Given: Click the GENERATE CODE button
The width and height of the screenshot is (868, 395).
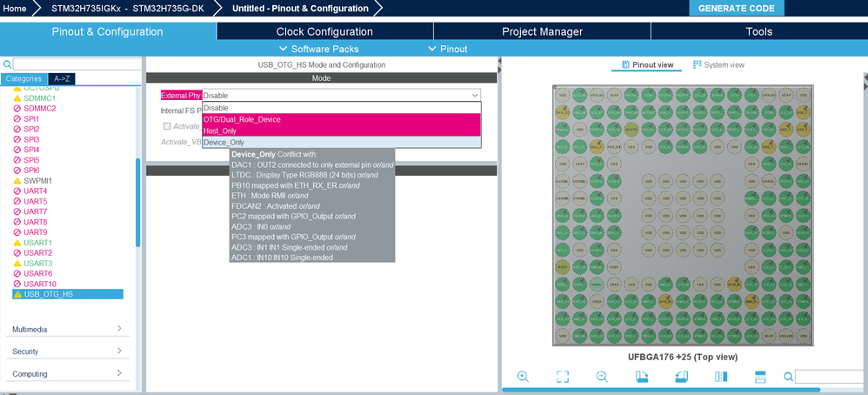Looking at the screenshot, I should tap(737, 9).
